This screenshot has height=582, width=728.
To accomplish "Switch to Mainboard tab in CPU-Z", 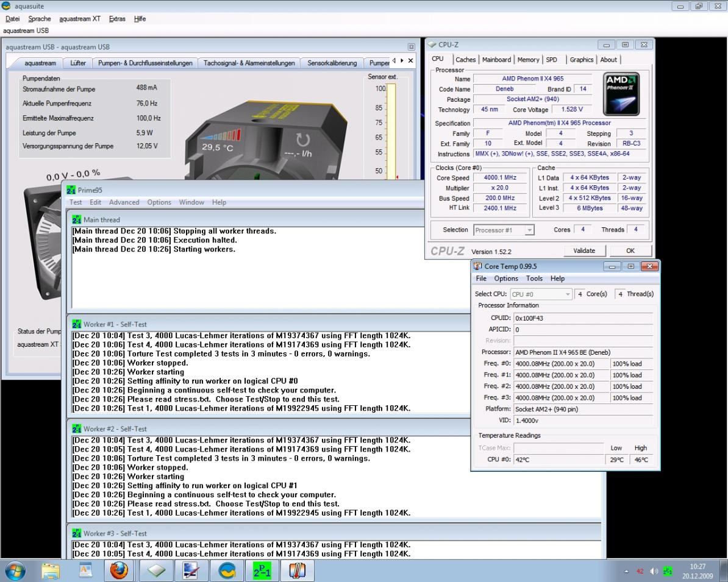I will click(496, 59).
